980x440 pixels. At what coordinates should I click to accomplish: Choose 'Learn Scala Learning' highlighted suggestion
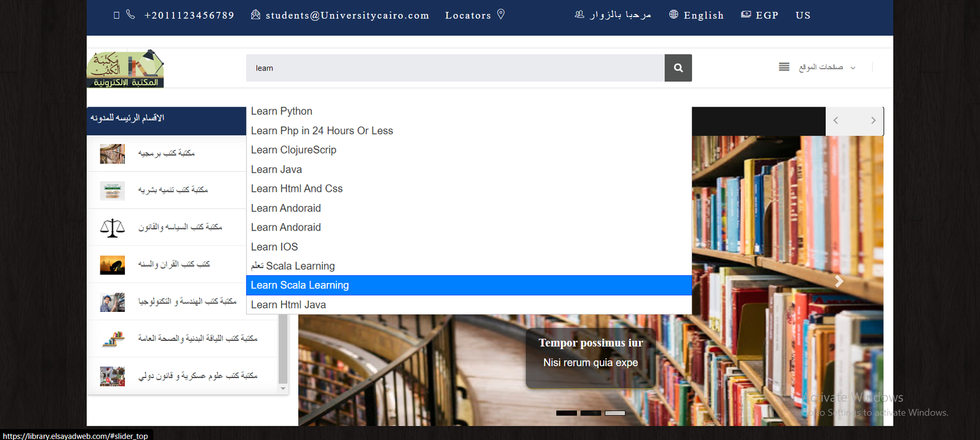pyautogui.click(x=300, y=285)
